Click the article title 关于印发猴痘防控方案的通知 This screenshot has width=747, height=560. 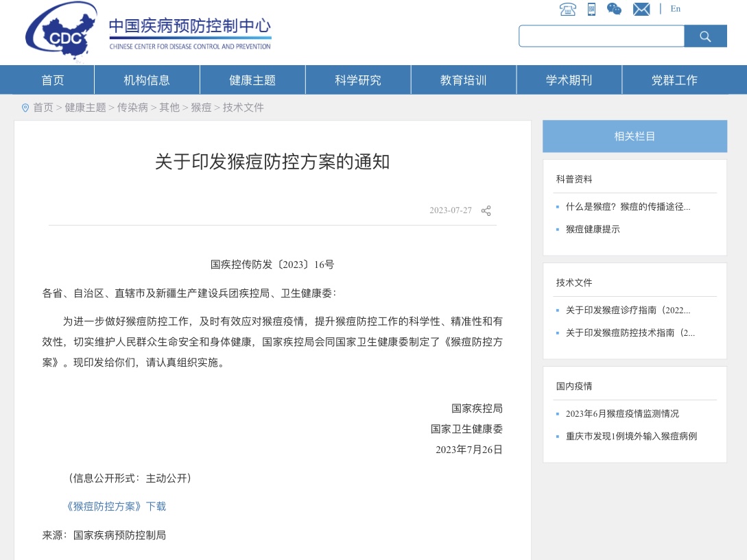[272, 162]
